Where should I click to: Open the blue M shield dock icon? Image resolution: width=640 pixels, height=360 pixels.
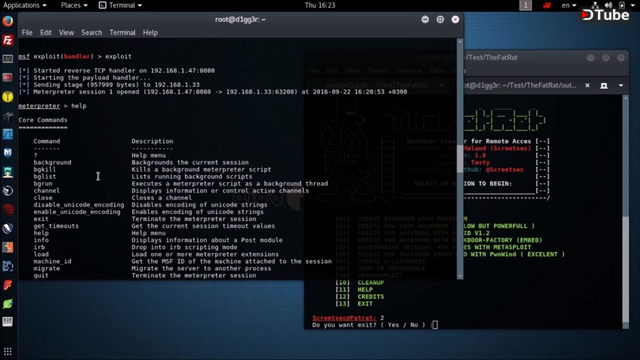8,153
